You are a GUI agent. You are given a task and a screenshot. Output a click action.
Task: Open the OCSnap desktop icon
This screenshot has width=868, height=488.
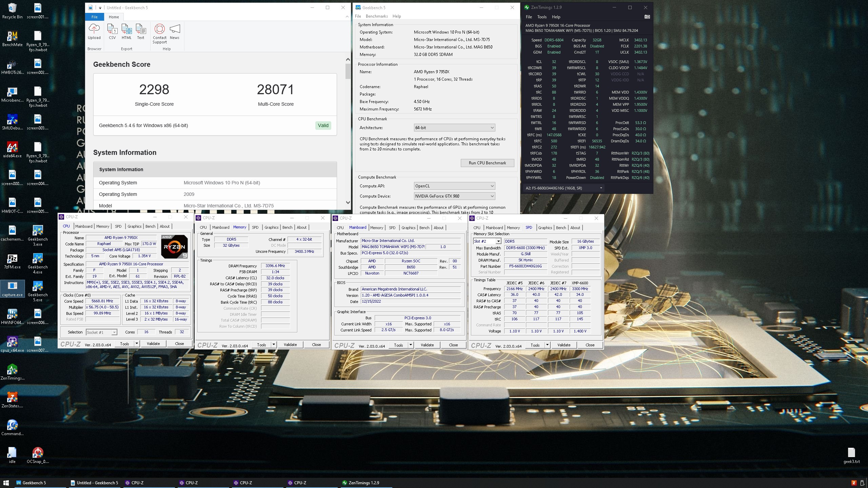38,456
